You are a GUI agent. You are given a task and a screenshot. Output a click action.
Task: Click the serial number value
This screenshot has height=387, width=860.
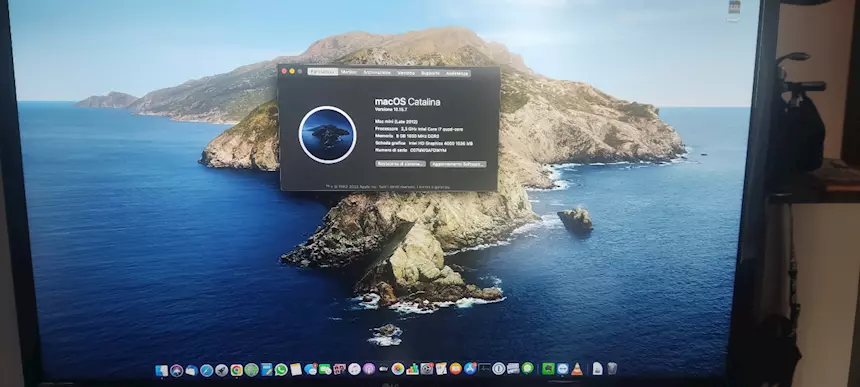coord(428,150)
